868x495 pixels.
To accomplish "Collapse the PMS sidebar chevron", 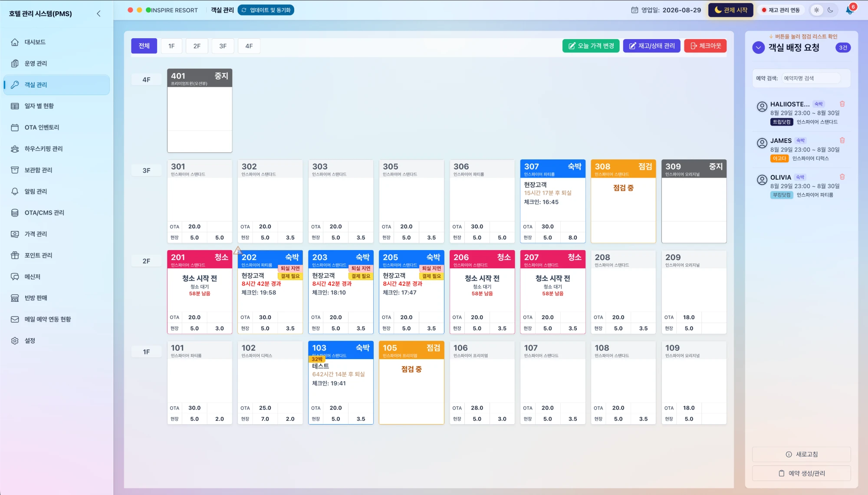I will pos(99,13).
